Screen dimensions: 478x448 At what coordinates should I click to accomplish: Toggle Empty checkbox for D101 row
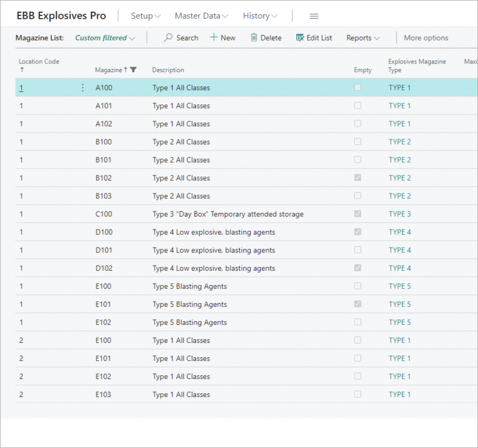358,250
